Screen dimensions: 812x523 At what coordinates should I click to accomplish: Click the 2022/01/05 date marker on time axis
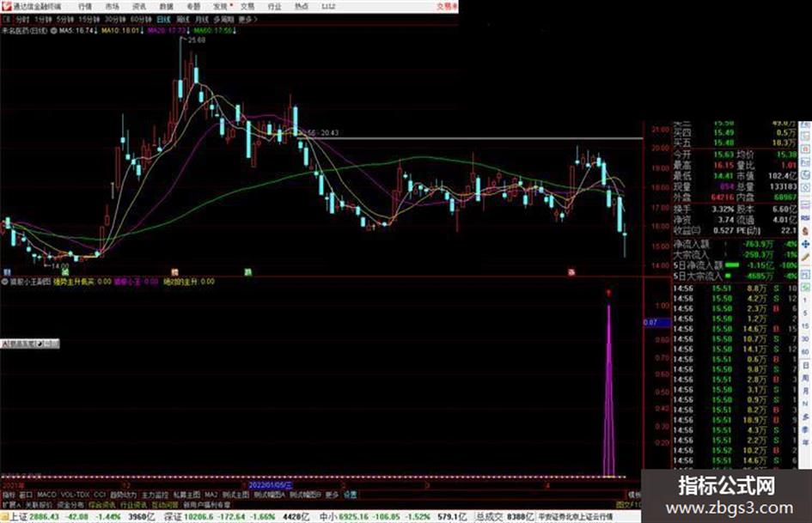(270, 485)
